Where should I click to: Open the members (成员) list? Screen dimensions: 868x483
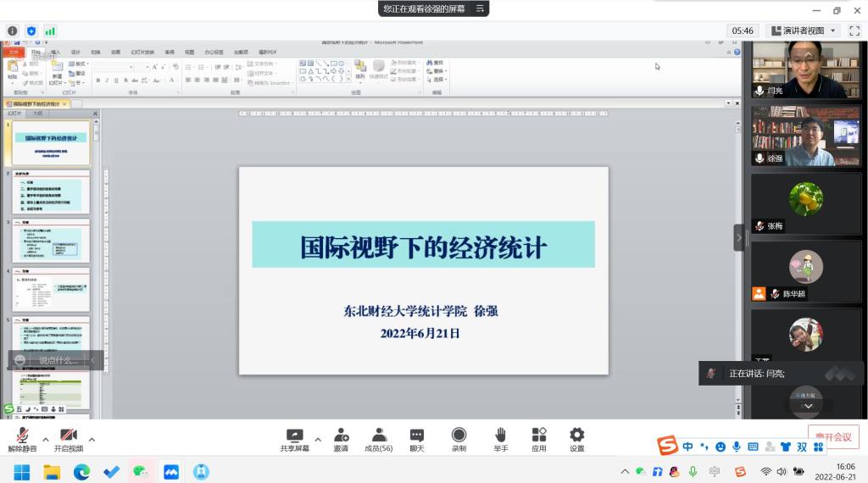click(378, 437)
